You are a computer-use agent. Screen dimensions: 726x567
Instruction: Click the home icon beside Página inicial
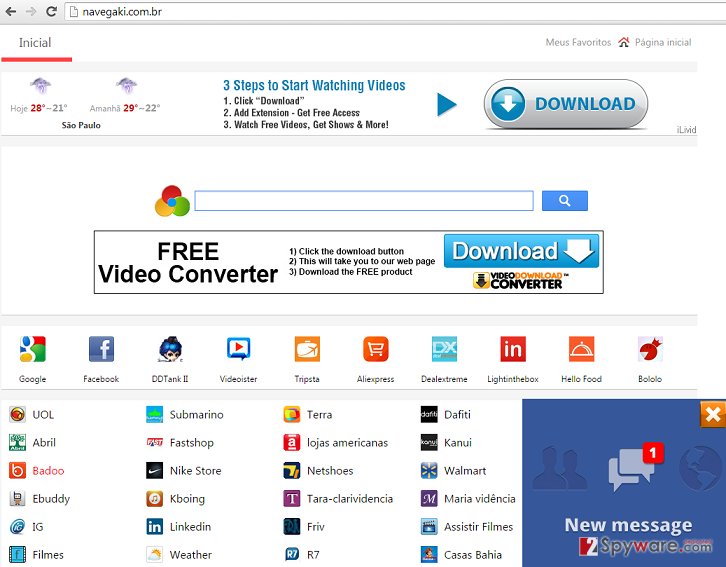coord(624,42)
